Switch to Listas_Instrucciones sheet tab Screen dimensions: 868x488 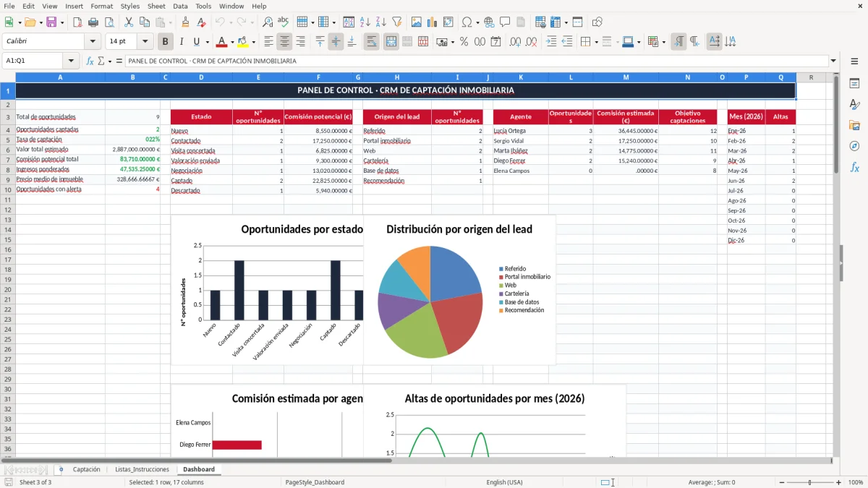142,469
